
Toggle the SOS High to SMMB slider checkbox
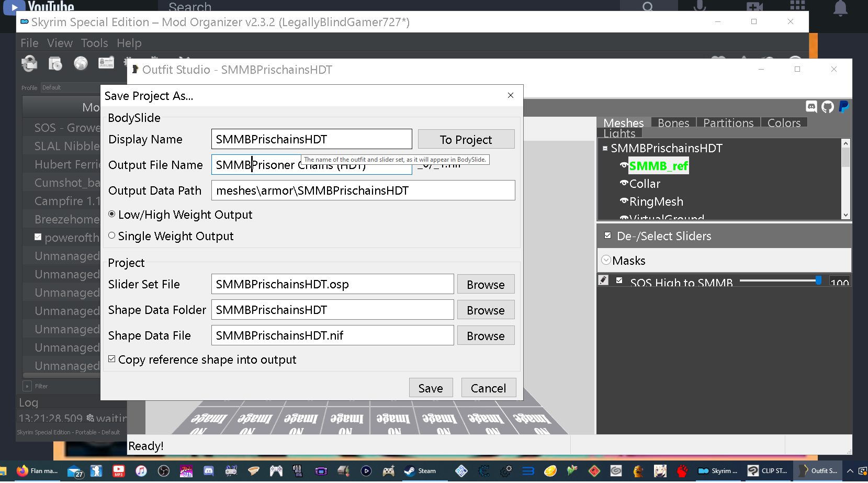619,280
